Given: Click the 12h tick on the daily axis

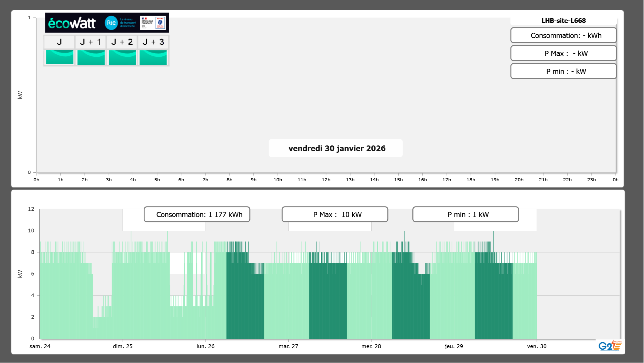Looking at the screenshot, I should click(x=326, y=180).
